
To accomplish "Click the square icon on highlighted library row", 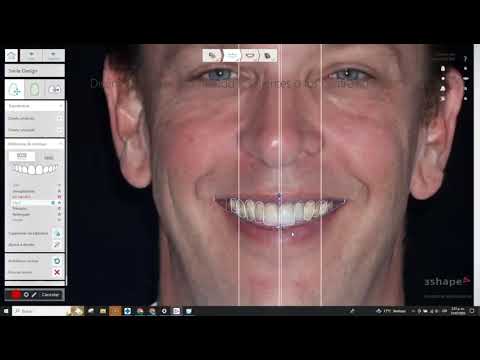I will click(53, 203).
